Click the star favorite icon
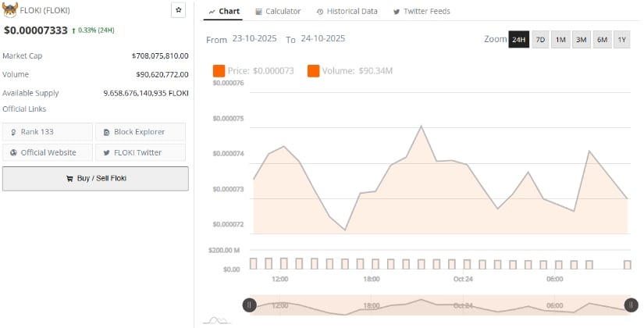This screenshot has height=328, width=644. [x=179, y=10]
